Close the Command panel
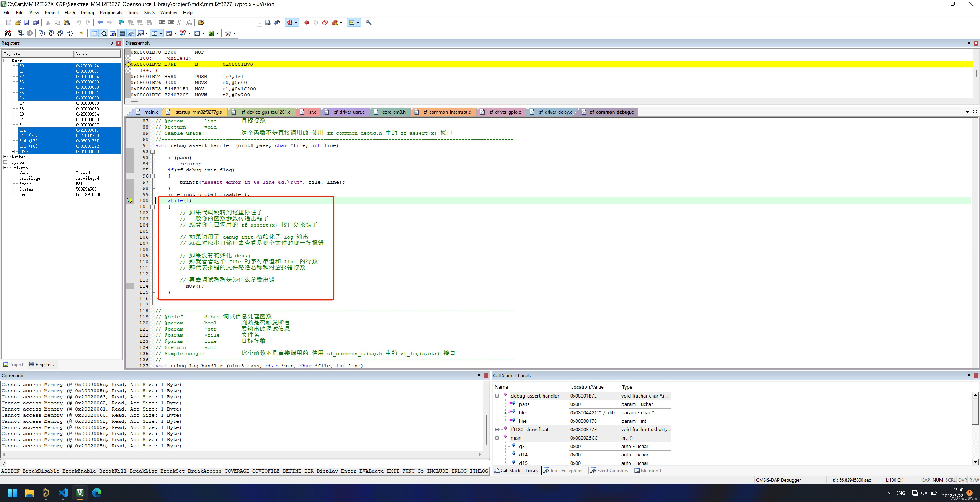 [486, 375]
